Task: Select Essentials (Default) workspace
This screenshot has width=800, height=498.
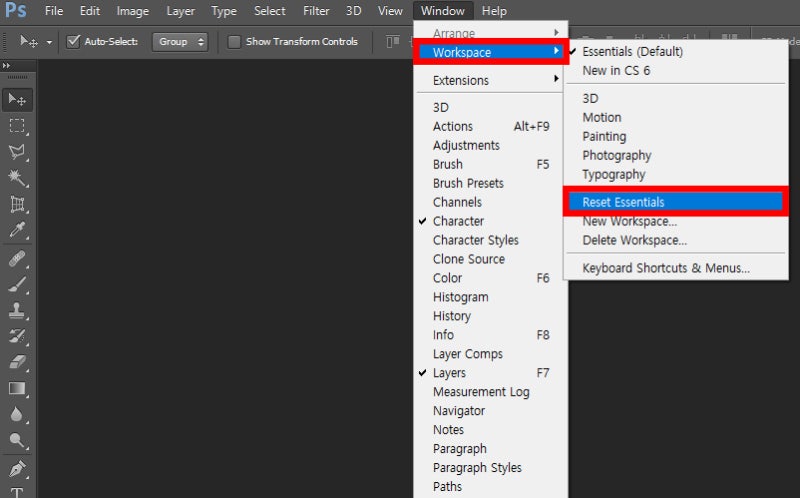Action: click(x=676, y=52)
